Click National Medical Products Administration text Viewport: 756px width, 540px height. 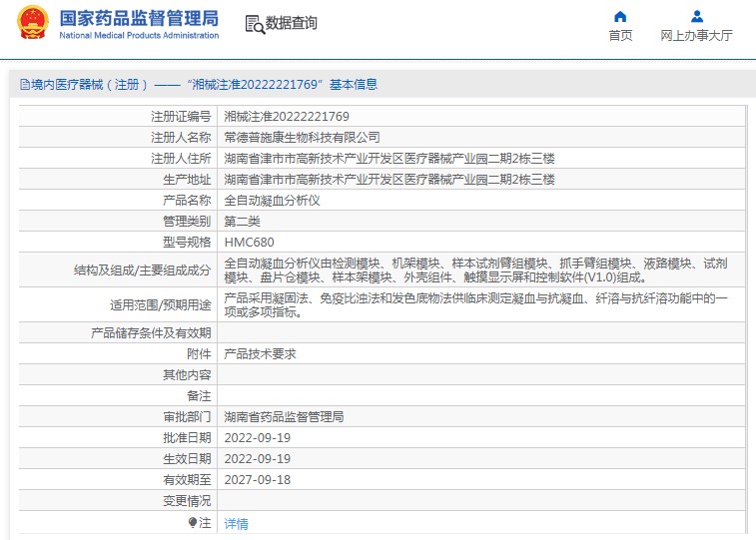(139, 35)
